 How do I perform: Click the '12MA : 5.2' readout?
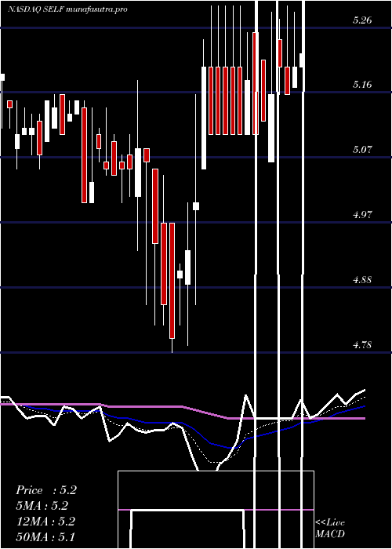tap(45, 522)
